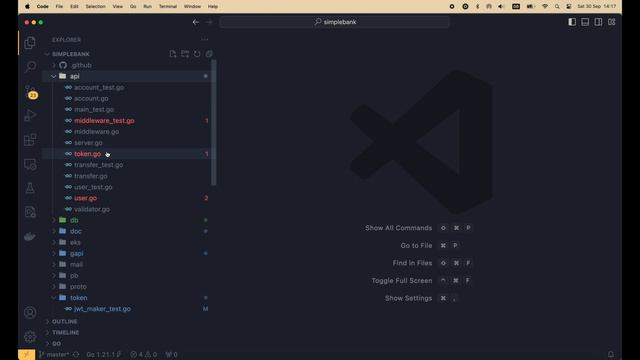The image size is (640, 360).
Task: Open notifications bell in status bar
Action: tap(611, 354)
